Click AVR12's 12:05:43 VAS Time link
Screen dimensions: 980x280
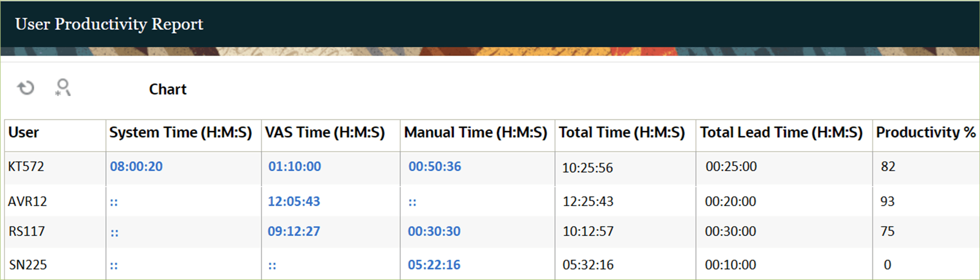pos(294,201)
